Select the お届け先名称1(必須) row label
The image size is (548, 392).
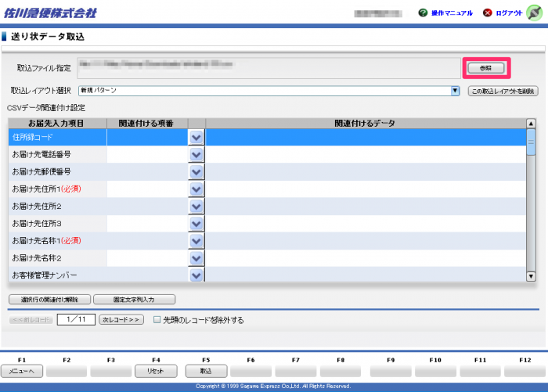46,241
